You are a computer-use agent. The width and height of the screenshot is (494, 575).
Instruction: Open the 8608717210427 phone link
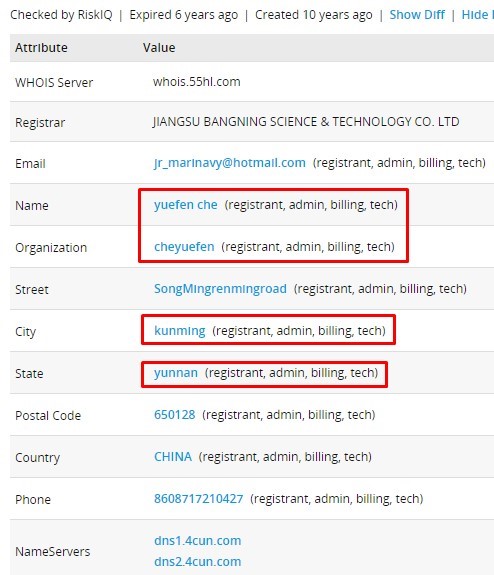(198, 499)
